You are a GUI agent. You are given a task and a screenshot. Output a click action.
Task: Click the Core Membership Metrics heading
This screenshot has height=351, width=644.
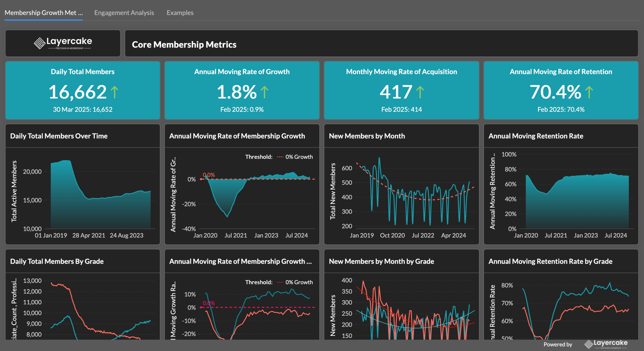click(x=184, y=44)
